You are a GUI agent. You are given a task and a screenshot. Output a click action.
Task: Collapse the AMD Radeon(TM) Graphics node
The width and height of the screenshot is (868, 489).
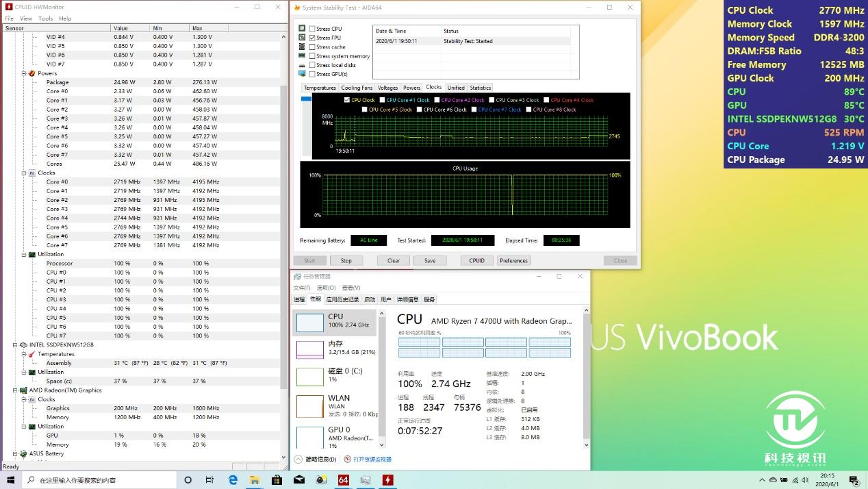pyautogui.click(x=15, y=390)
